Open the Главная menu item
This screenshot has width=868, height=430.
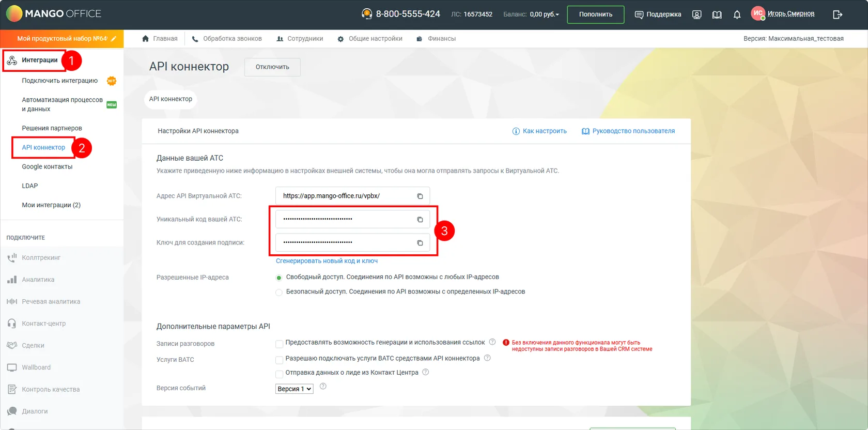coord(160,39)
